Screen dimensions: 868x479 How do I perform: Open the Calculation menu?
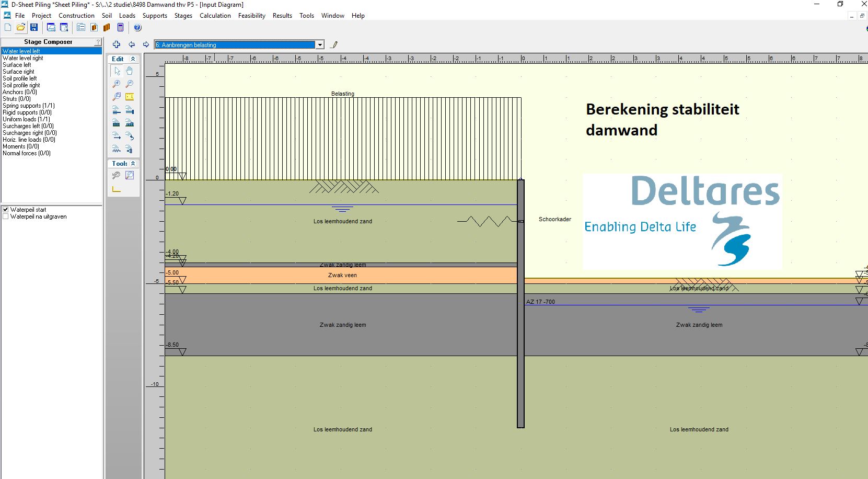pos(215,16)
